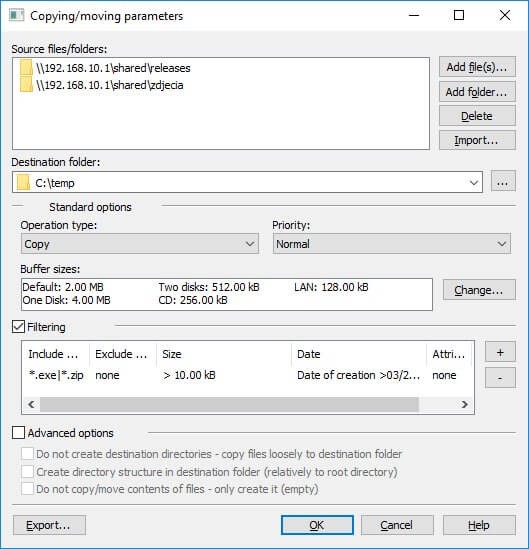This screenshot has width=529, height=549.
Task: Open the Destination folder dropdown arrow
Action: coord(474,182)
